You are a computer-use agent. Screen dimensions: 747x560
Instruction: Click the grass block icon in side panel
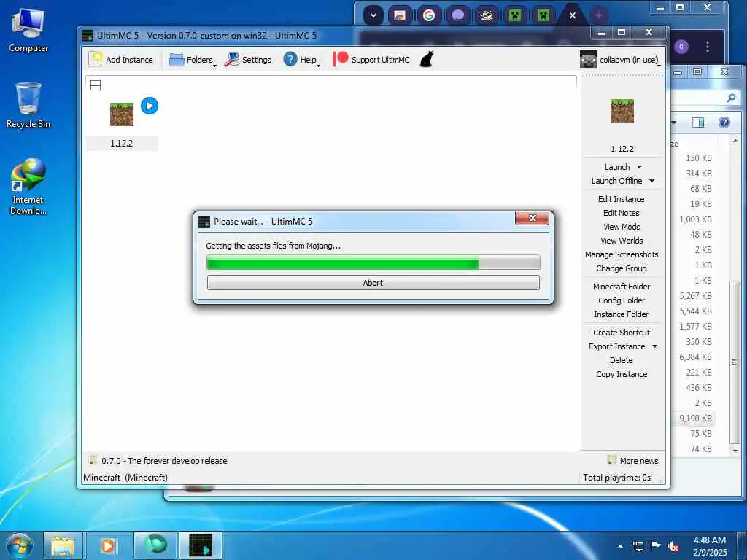coord(622,111)
